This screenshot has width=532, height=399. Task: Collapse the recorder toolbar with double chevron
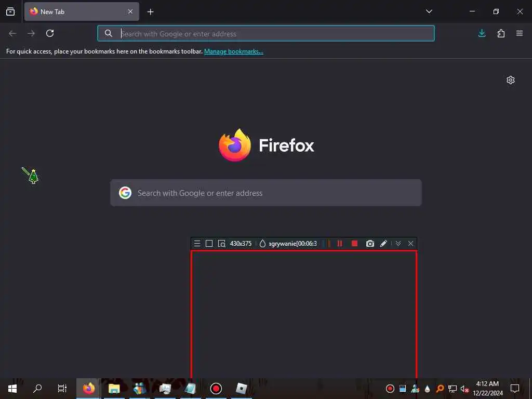(398, 244)
